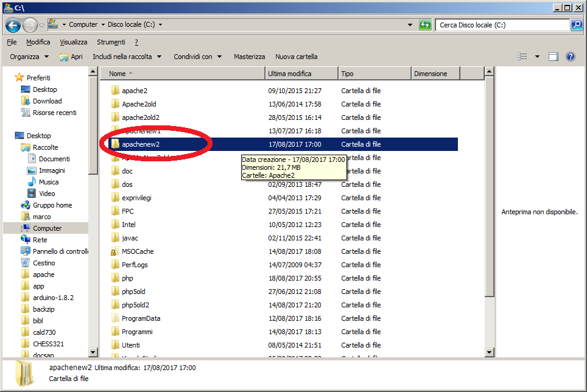The image size is (587, 392).
Task: Click the Back navigation arrow button
Action: click(13, 25)
